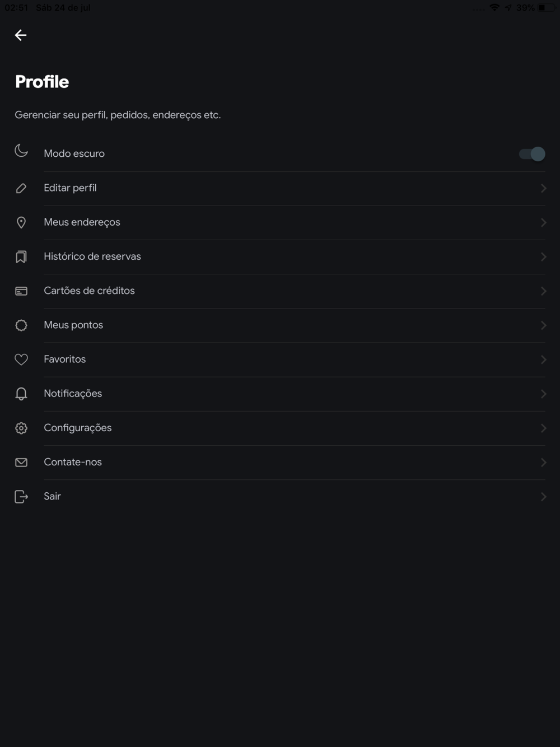This screenshot has height=747, width=560.
Task: Select the Notificações label
Action: [73, 393]
